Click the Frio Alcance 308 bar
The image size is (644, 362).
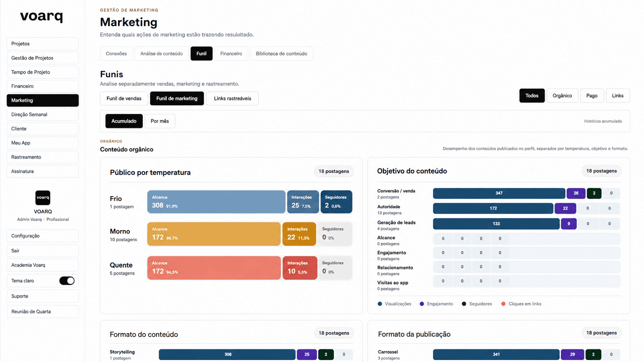(216, 202)
